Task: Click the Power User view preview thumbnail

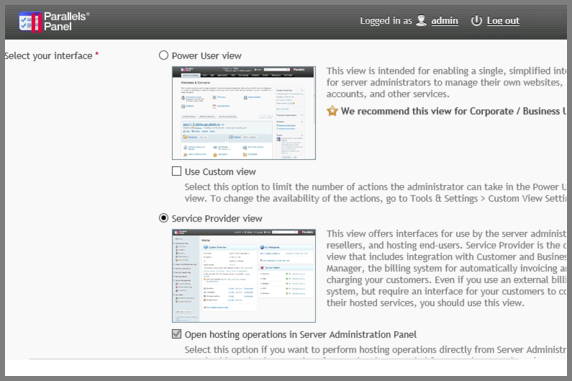Action: click(244, 113)
